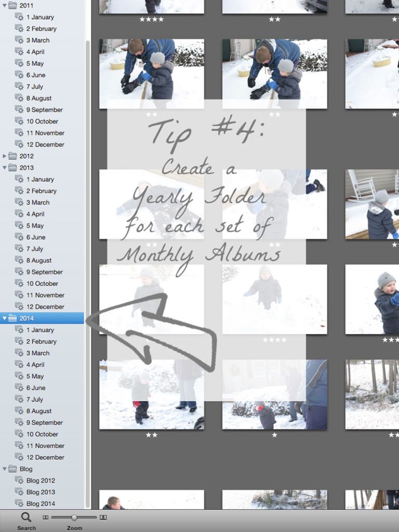Viewport: 399px width, 532px height.
Task: Select close-up photo of smiling child in gray hat
Action: 372,299
